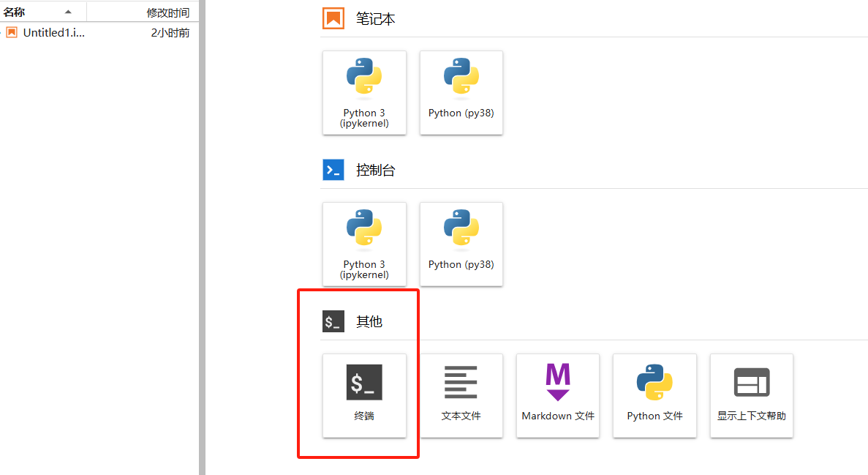Click the 其他 section heading
The width and height of the screenshot is (868, 475).
point(369,321)
